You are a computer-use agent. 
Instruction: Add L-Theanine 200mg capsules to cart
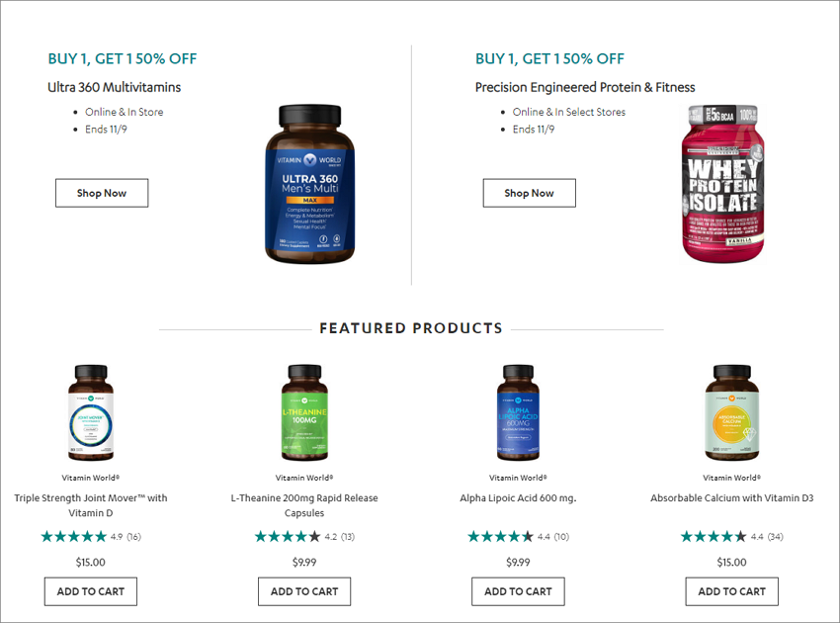pos(304,591)
